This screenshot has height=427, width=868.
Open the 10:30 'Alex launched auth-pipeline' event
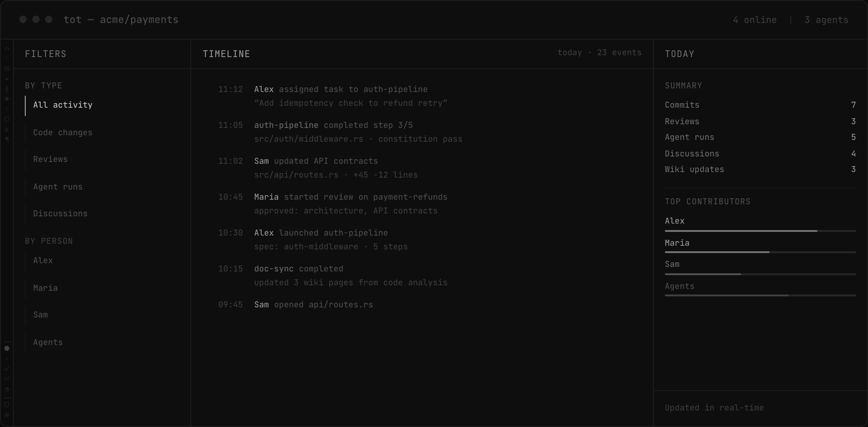(321, 233)
